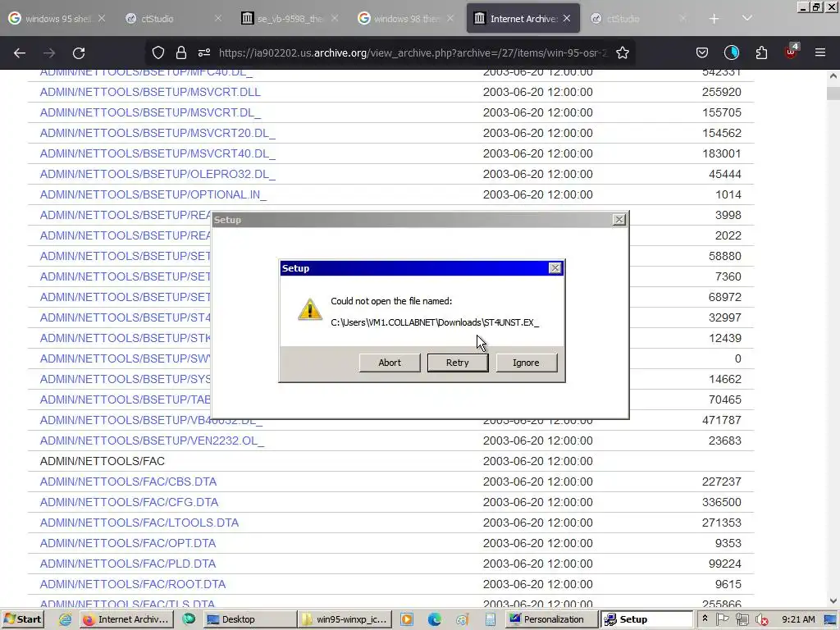Switch to Setup taskbar button
This screenshot has height=630, width=840.
pyautogui.click(x=646, y=619)
